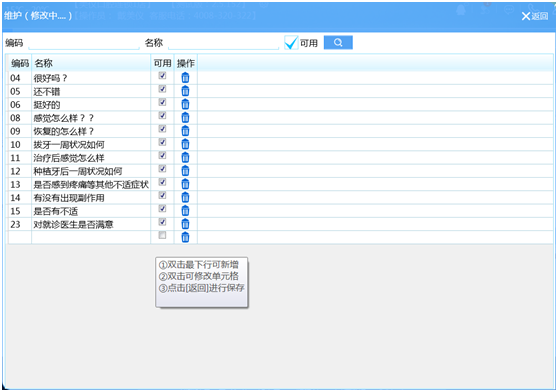The height and width of the screenshot is (392, 558).
Task: Click the trash icon for row 06 挺好的
Action: (185, 104)
